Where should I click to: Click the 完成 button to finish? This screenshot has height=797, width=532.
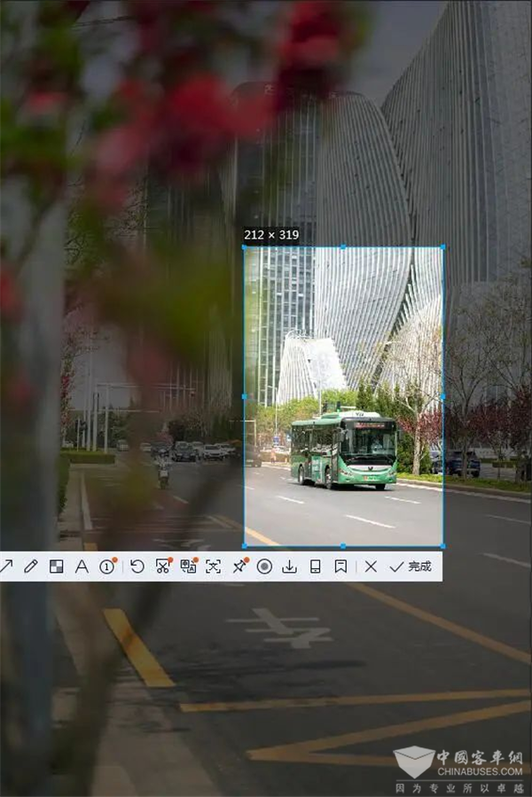tap(411, 566)
